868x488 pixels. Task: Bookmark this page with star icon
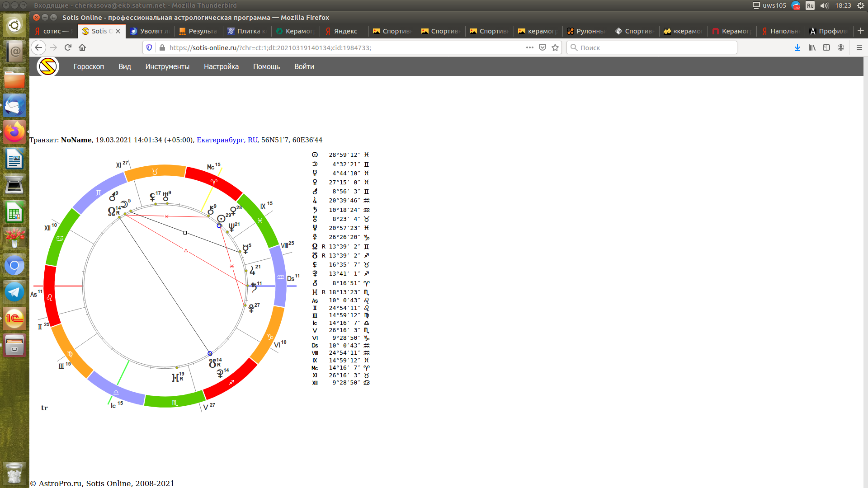coord(555,47)
